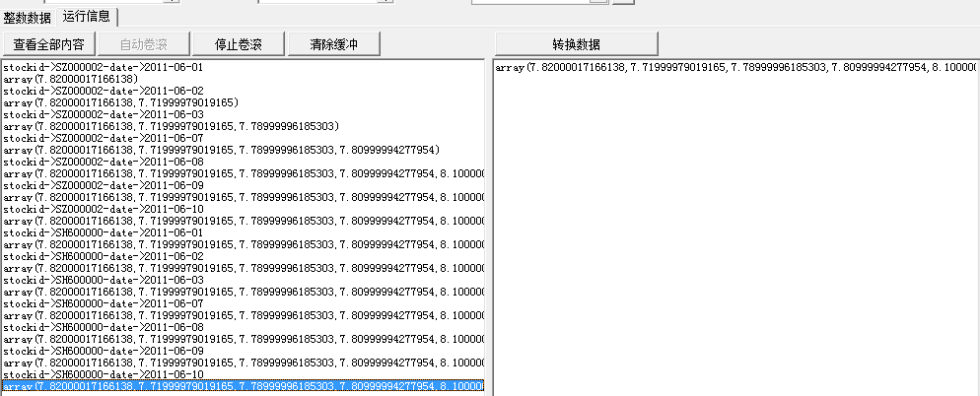Click inside the right array output text box
Image resolution: width=980 pixels, height=396 pixels.
coord(735,227)
